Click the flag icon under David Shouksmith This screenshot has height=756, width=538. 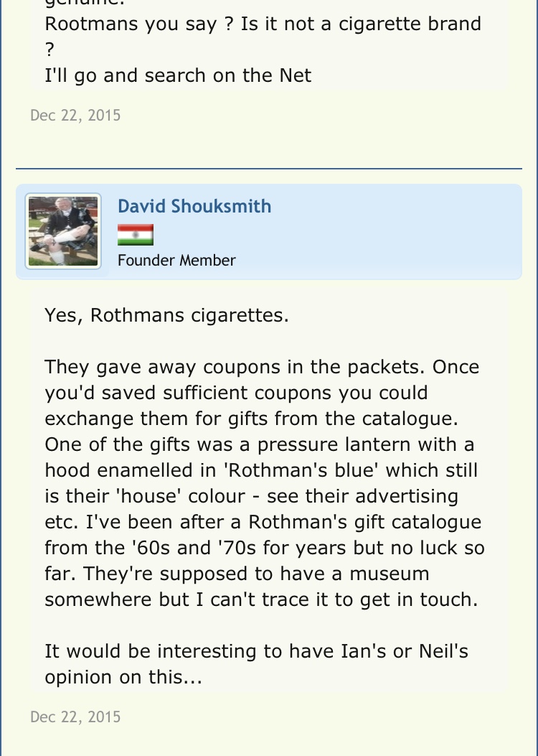click(136, 235)
